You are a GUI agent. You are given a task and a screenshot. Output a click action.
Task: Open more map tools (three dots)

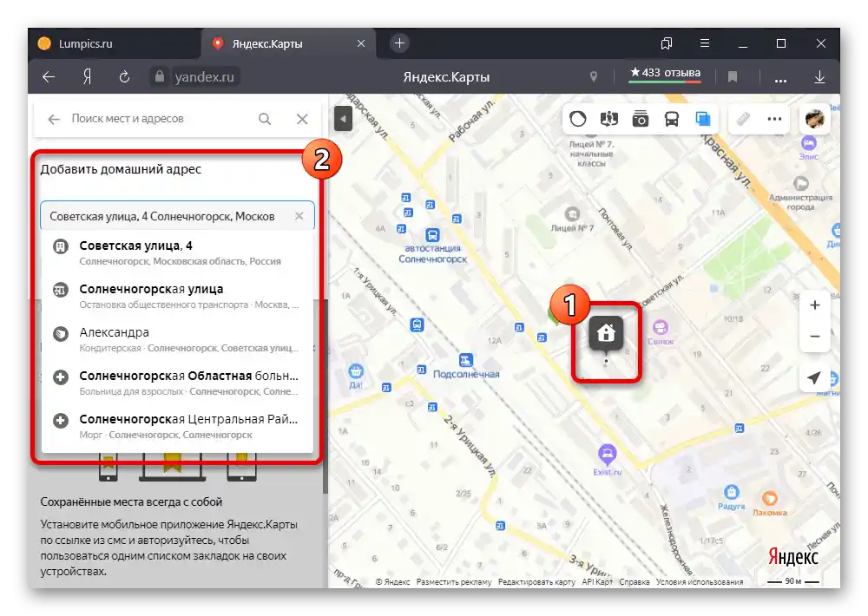(x=774, y=119)
